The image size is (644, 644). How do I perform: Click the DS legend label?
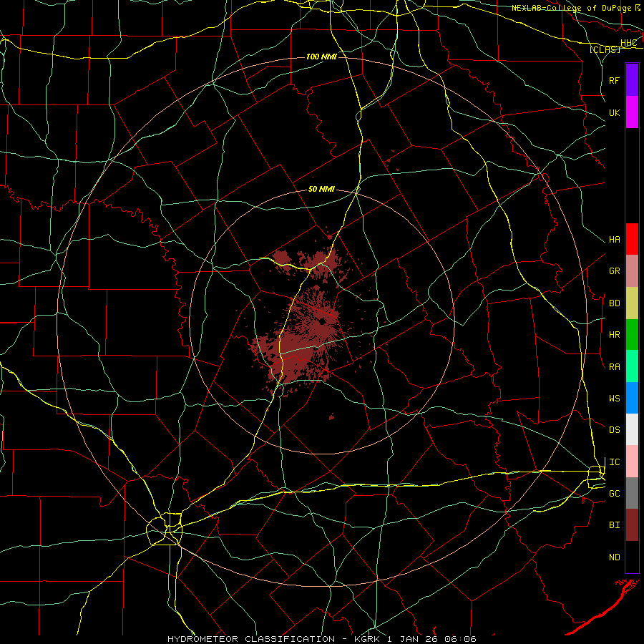click(615, 430)
